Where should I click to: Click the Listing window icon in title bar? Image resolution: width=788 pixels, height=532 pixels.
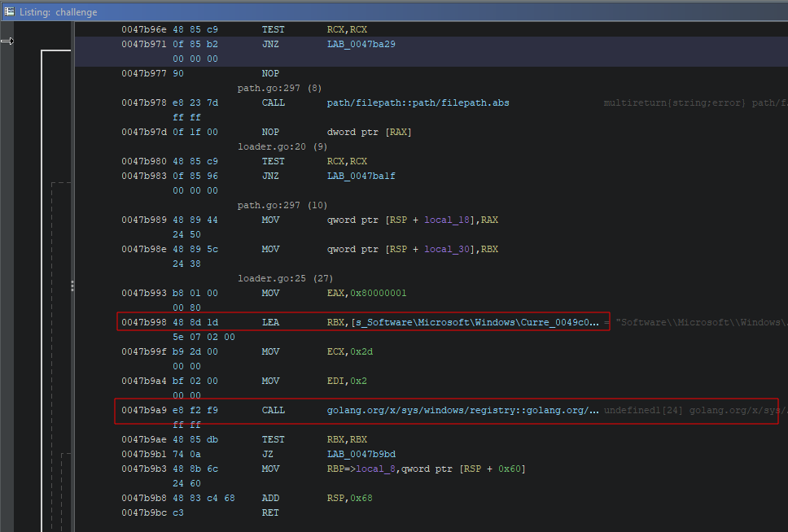(x=10, y=11)
